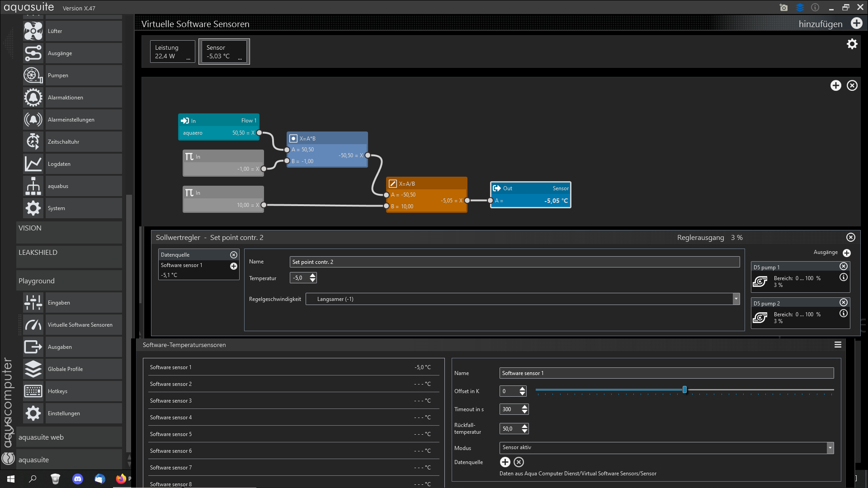This screenshot has width=868, height=488.
Task: Open the Software-Temperatursensoren hamburger menu
Action: [838, 345]
